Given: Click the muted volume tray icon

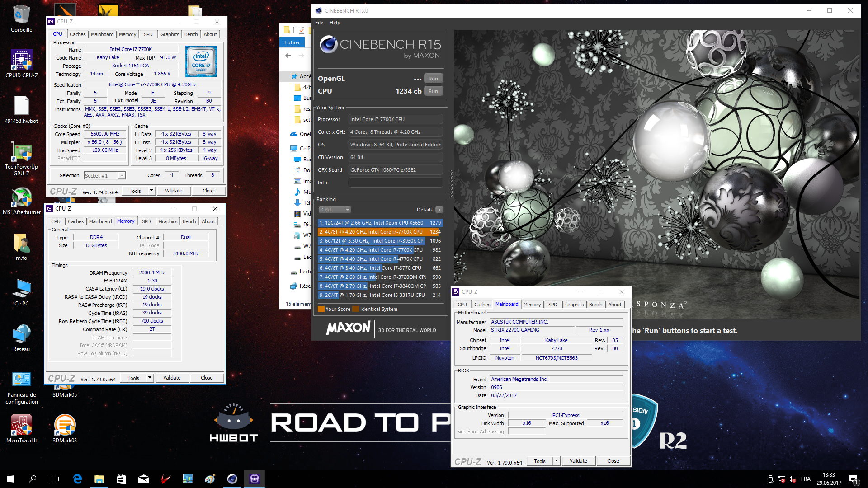Looking at the screenshot, I should tap(793, 479).
